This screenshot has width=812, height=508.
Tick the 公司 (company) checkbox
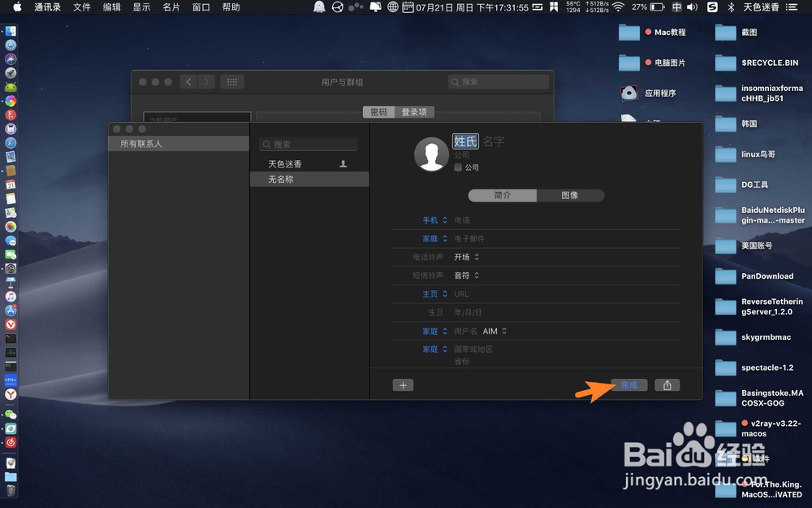click(458, 167)
